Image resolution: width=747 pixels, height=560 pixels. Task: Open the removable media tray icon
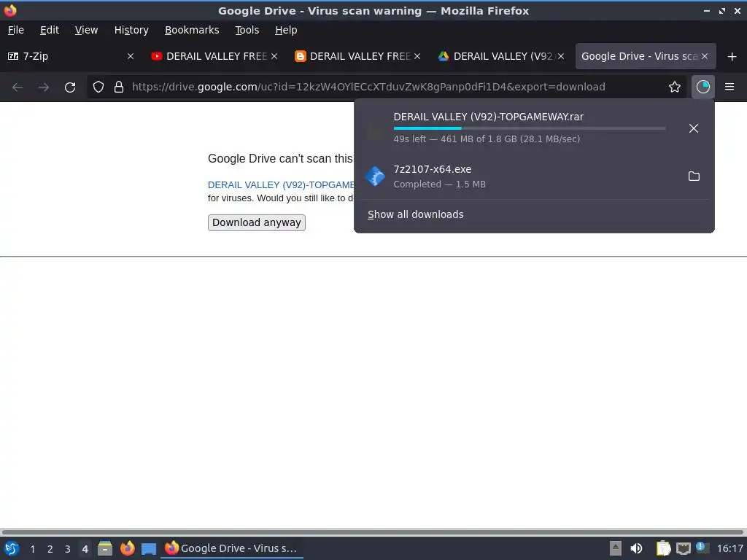[616, 548]
